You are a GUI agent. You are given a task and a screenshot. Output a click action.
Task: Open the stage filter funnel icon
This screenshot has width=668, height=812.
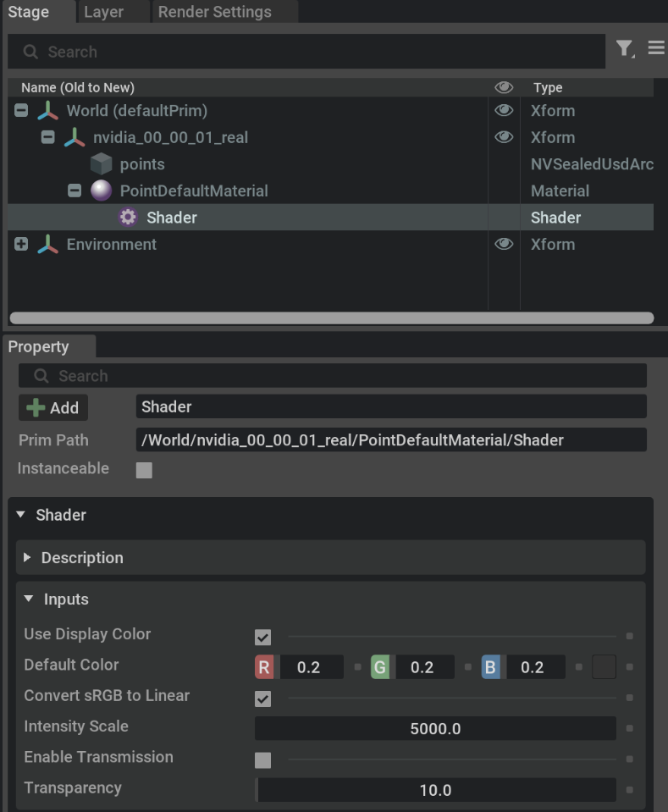click(626, 48)
